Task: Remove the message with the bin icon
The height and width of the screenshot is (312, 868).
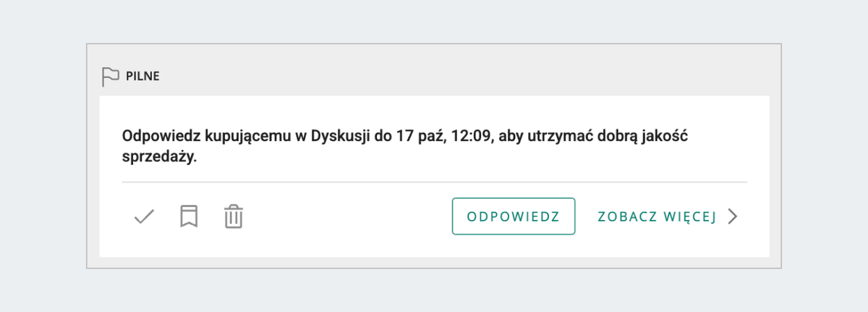Action: click(x=233, y=216)
